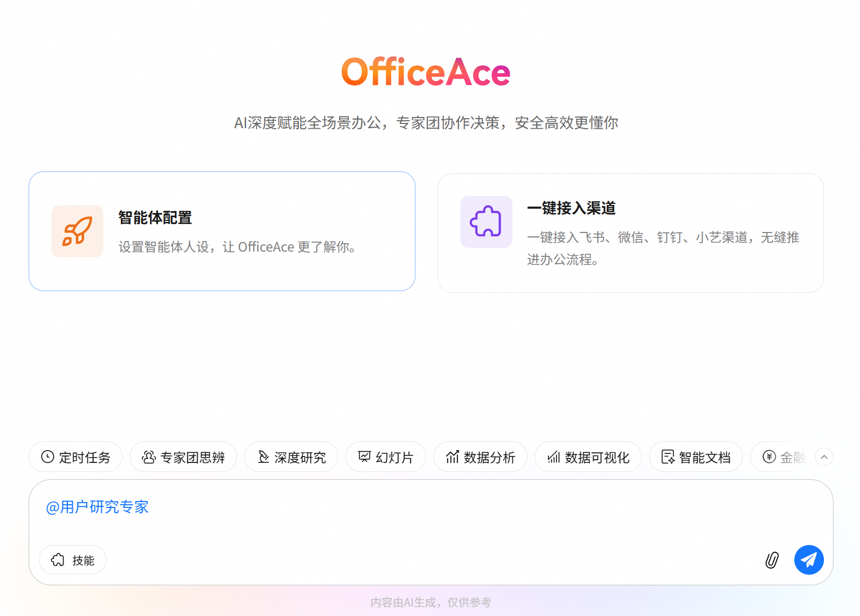Attach a file with paperclip icon
860x616 pixels.
pyautogui.click(x=772, y=560)
